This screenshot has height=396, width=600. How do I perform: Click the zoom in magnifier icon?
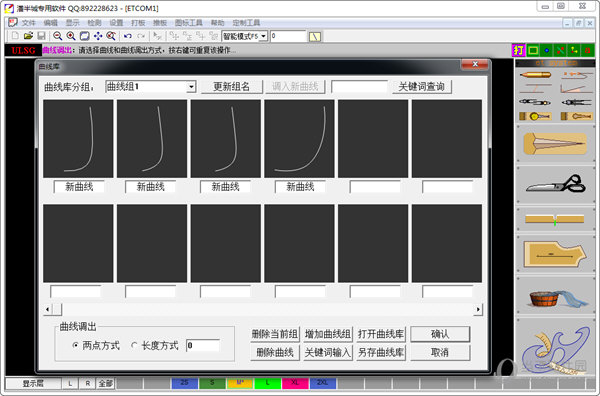click(x=71, y=36)
